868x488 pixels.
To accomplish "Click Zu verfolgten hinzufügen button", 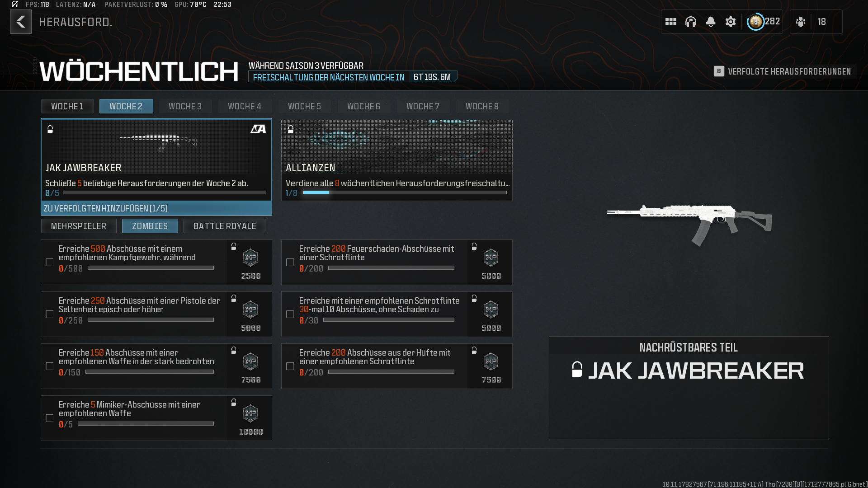I will pyautogui.click(x=156, y=208).
